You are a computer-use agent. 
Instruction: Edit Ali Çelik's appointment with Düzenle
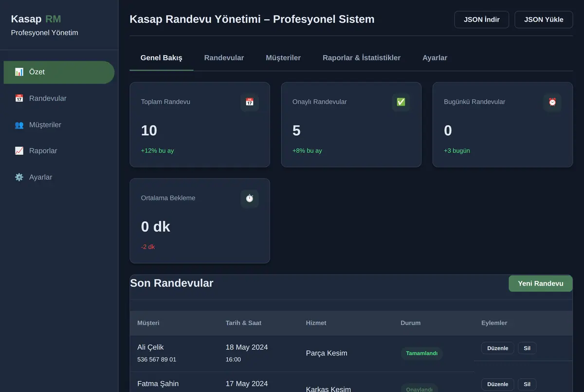497,348
